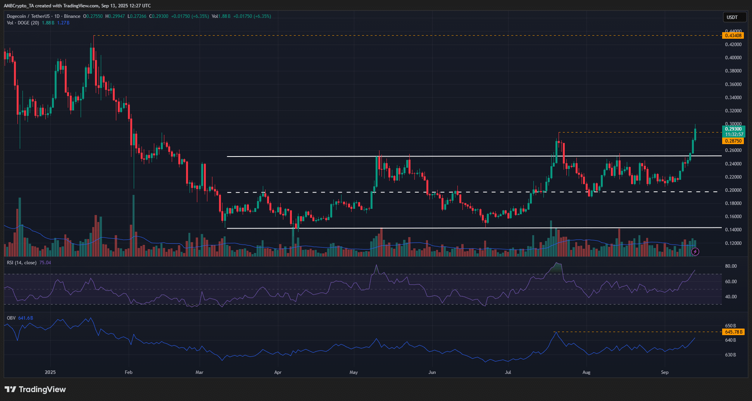Click the 0.43408 orange price label
The image size is (752, 401).
(x=733, y=35)
